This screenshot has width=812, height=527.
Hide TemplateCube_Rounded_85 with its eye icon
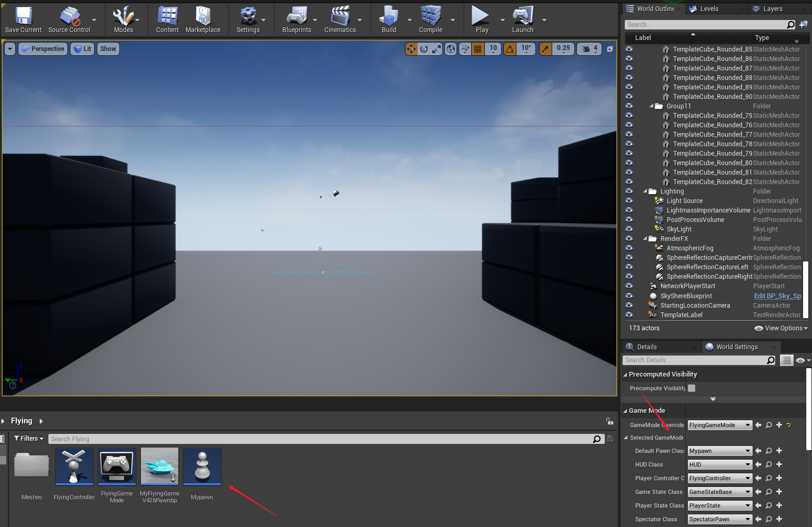pos(629,49)
